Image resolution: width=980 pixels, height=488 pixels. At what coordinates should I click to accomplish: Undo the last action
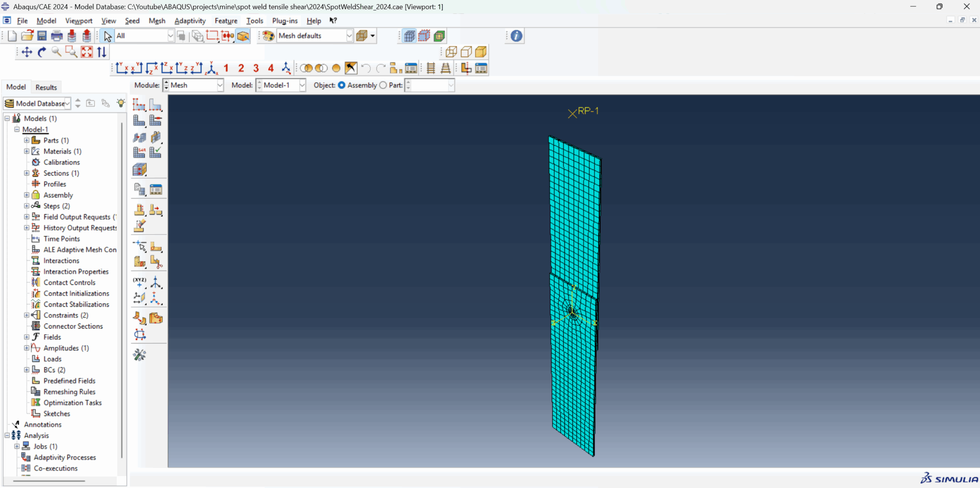(x=366, y=68)
